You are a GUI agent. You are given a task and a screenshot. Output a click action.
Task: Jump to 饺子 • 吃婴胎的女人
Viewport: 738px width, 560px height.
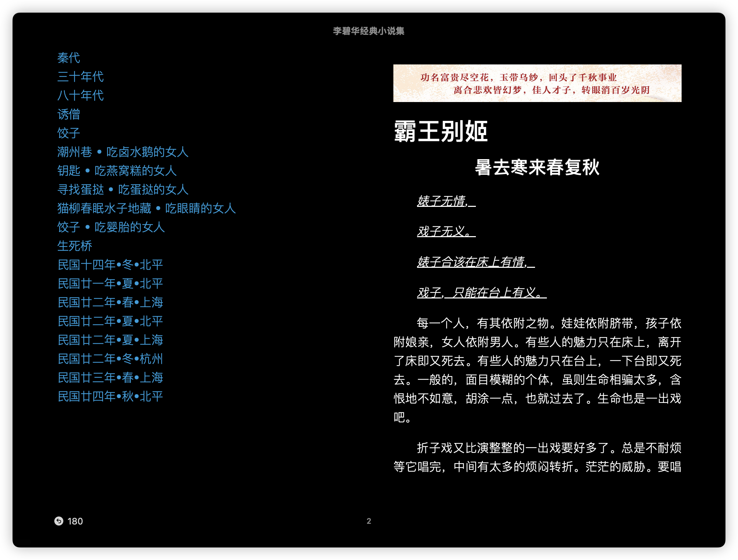(x=111, y=227)
